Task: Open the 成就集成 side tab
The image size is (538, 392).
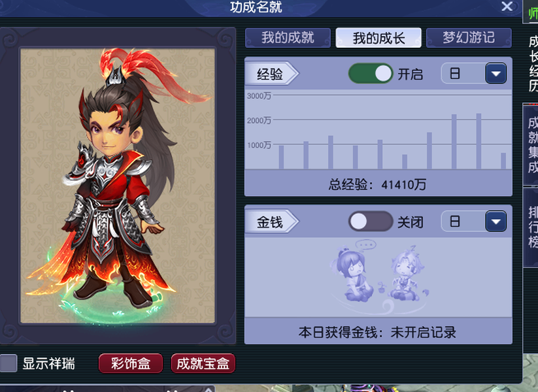Action: [x=531, y=145]
